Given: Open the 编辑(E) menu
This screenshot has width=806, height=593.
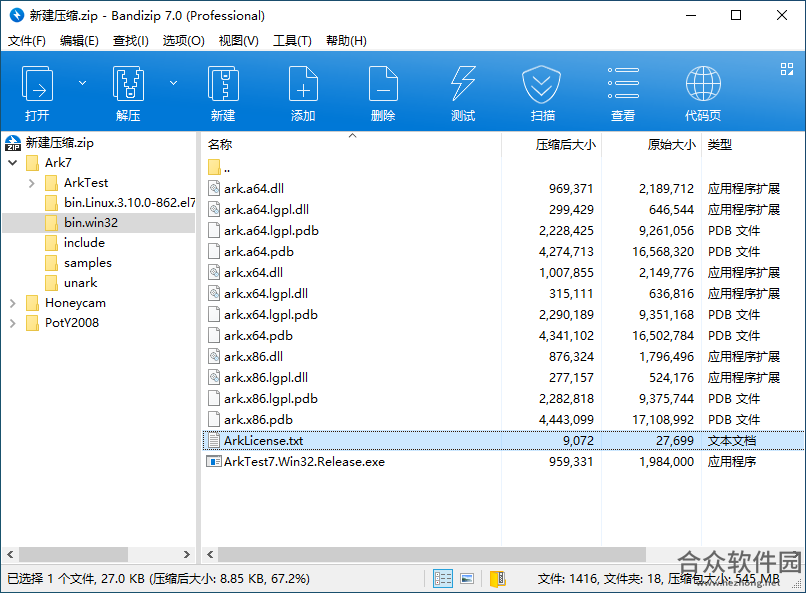Looking at the screenshot, I should coord(79,41).
